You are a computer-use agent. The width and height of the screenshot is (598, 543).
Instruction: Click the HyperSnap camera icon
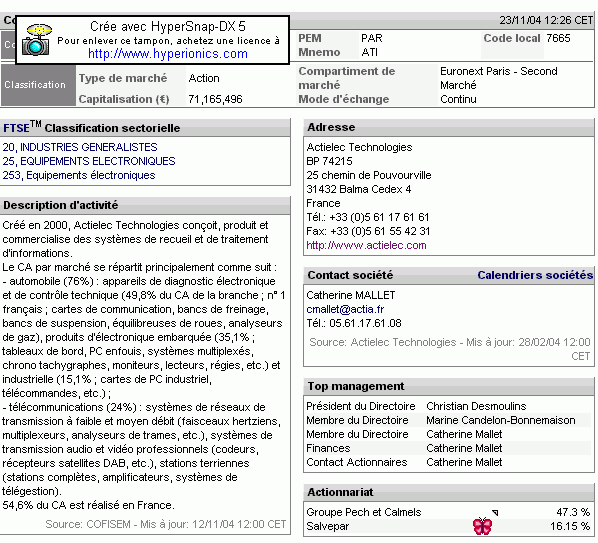(37, 40)
